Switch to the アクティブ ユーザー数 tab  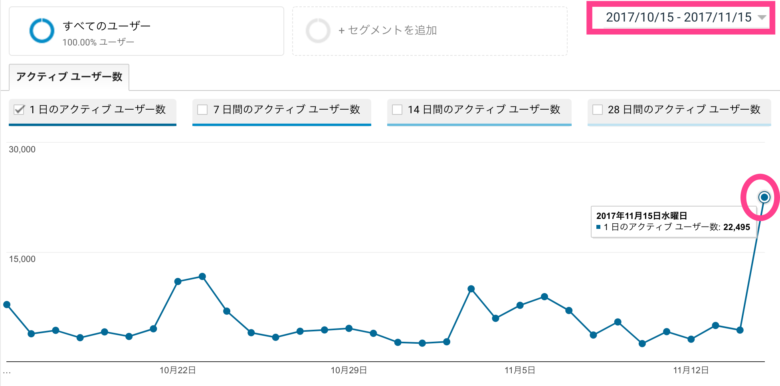(x=69, y=77)
